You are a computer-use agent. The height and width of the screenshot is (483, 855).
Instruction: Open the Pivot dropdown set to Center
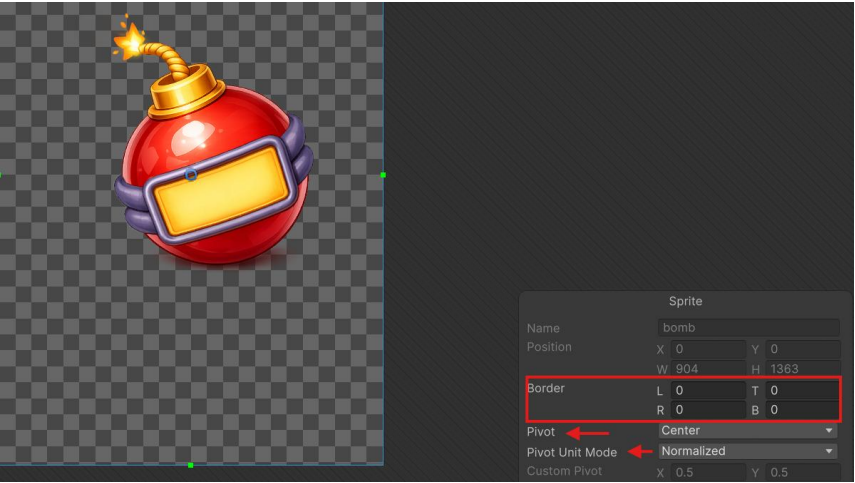point(748,431)
